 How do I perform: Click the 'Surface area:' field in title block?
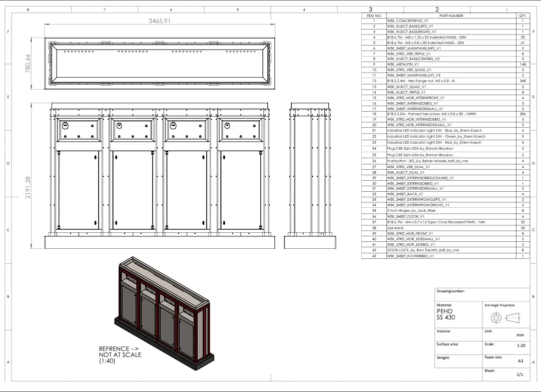(x=458, y=348)
